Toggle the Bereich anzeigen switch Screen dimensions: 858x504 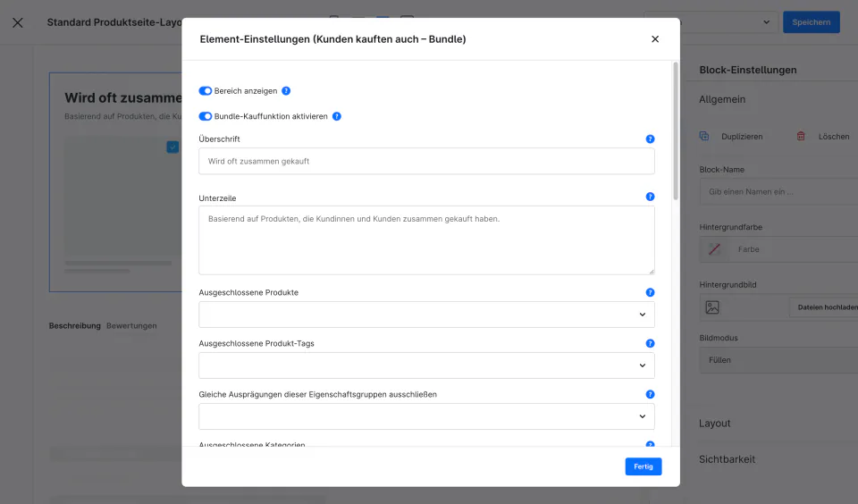point(206,91)
